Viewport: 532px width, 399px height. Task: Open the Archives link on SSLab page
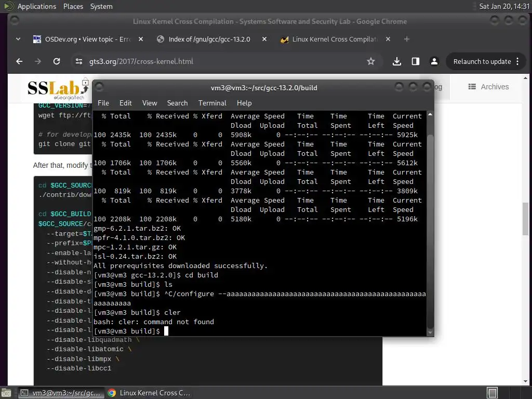(488, 87)
